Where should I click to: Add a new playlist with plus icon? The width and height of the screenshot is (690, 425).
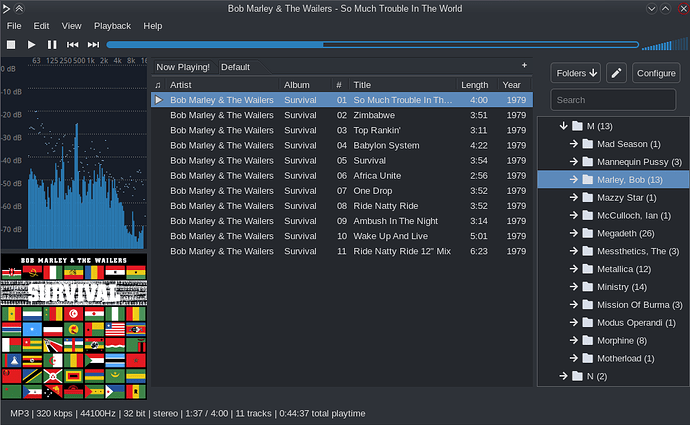click(x=524, y=65)
